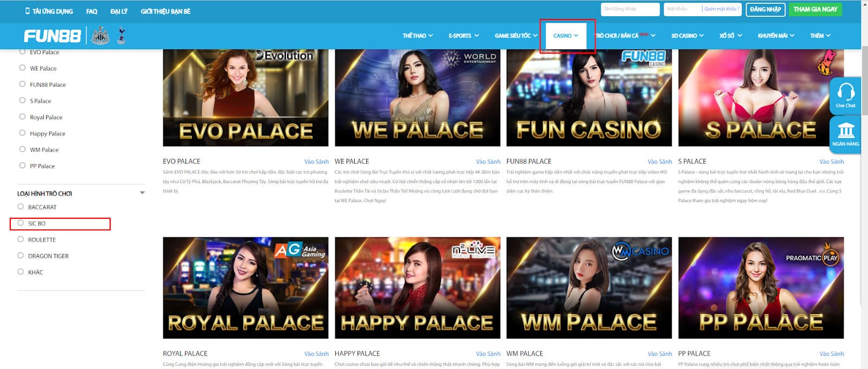
Task: Click the HAPPY PALACE title text
Action: click(357, 354)
